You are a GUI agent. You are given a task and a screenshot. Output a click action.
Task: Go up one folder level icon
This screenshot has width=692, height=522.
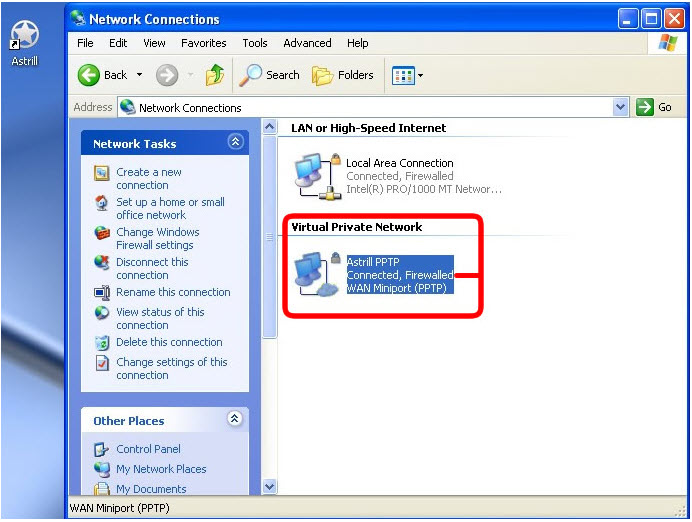215,75
